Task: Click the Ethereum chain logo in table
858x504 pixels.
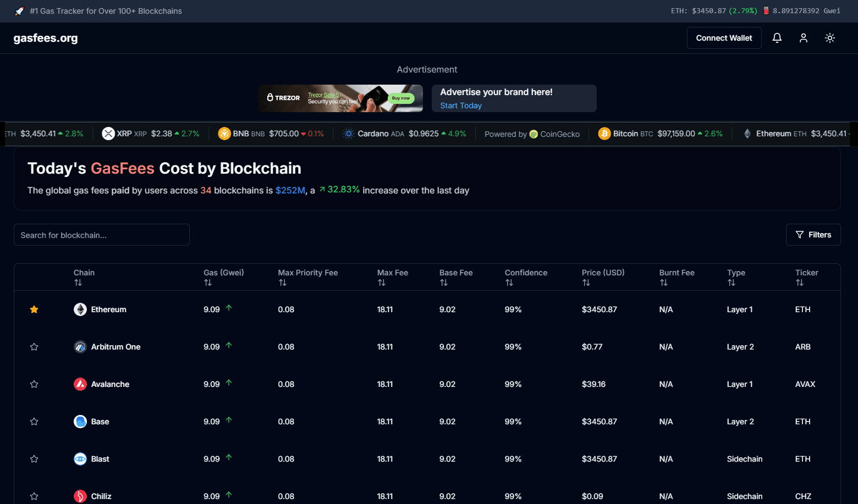Action: click(x=80, y=309)
